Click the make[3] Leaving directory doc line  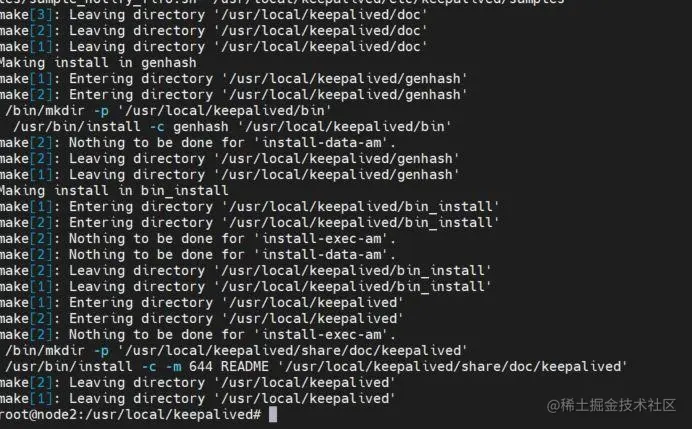click(x=214, y=15)
